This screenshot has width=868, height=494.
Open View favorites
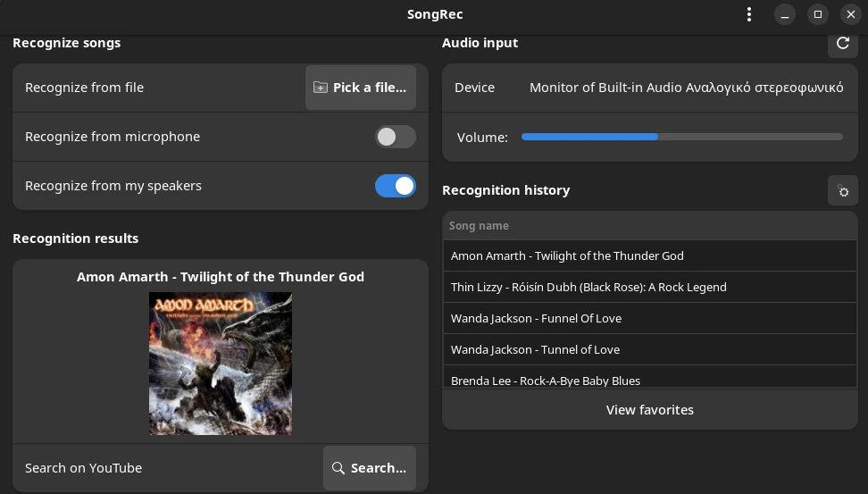click(x=650, y=410)
